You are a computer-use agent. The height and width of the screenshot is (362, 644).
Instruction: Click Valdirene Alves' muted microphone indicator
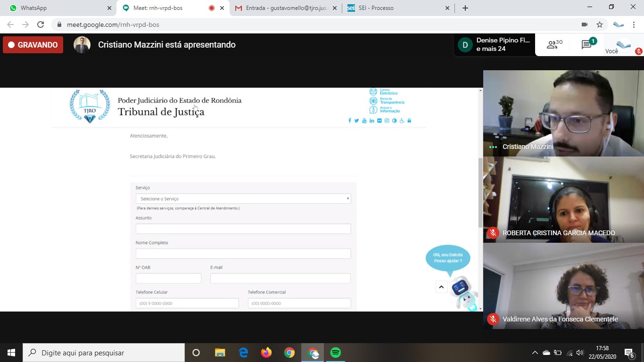tap(493, 319)
